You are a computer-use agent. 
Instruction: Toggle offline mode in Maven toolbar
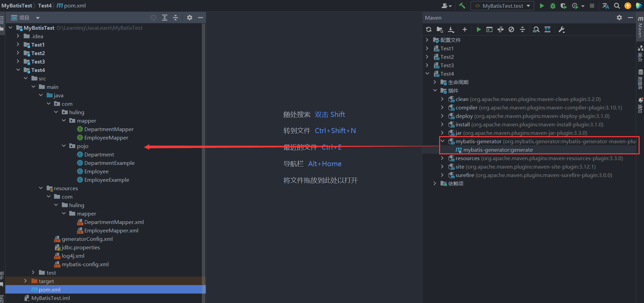[501, 29]
